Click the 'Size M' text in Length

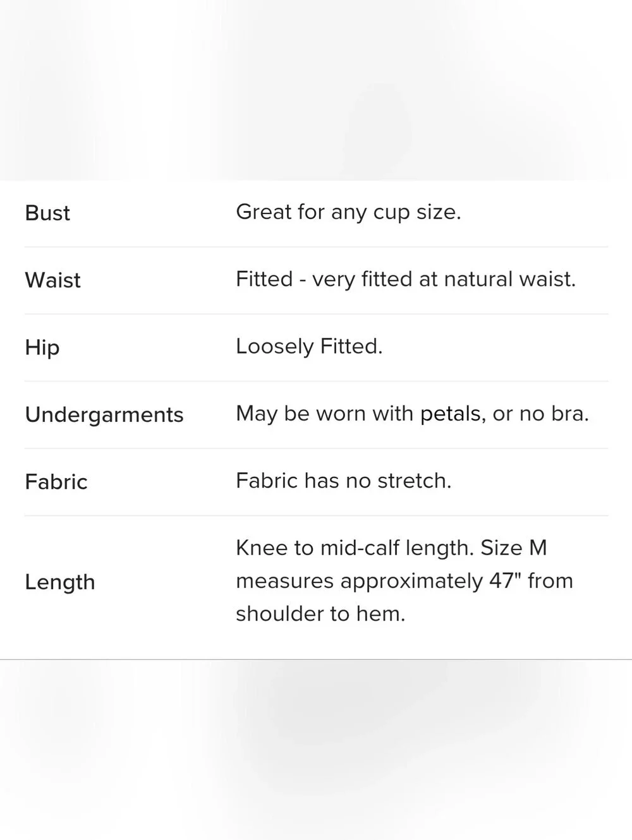(514, 548)
